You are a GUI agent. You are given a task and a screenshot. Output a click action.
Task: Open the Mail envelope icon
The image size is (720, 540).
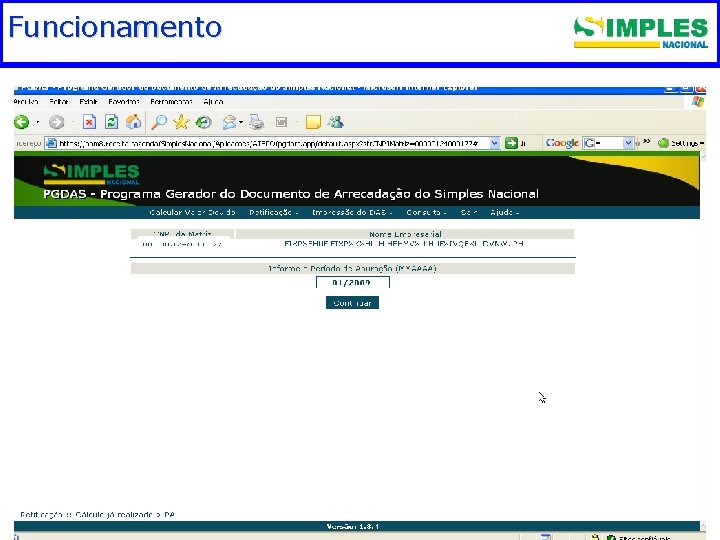pos(229,122)
